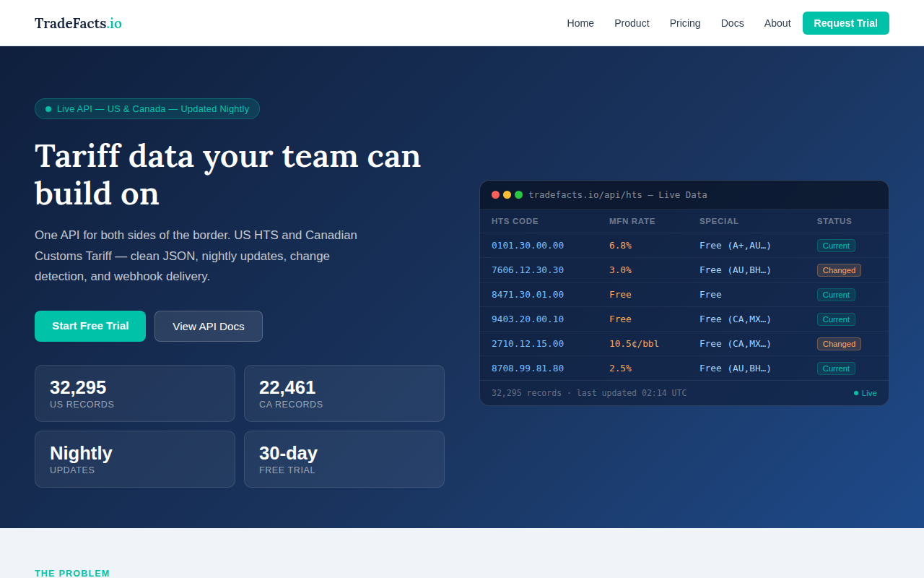Click HTS code 0101.30.00.00
The width and height of the screenshot is (924, 578).
[x=528, y=246]
